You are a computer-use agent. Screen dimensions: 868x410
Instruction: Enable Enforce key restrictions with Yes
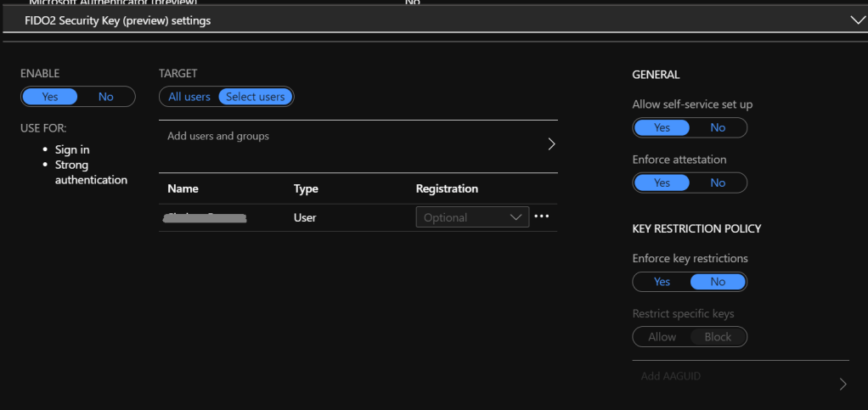click(x=662, y=282)
